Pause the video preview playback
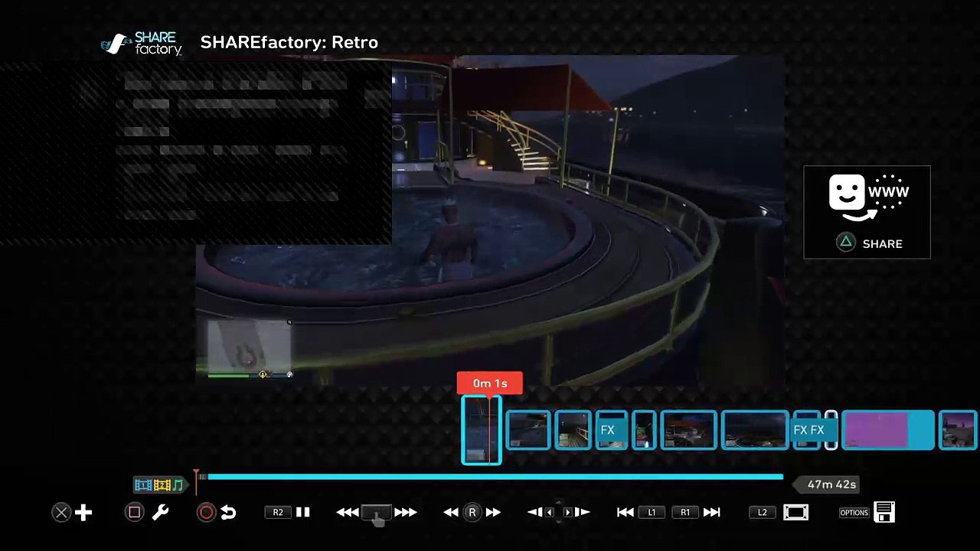 302,512
